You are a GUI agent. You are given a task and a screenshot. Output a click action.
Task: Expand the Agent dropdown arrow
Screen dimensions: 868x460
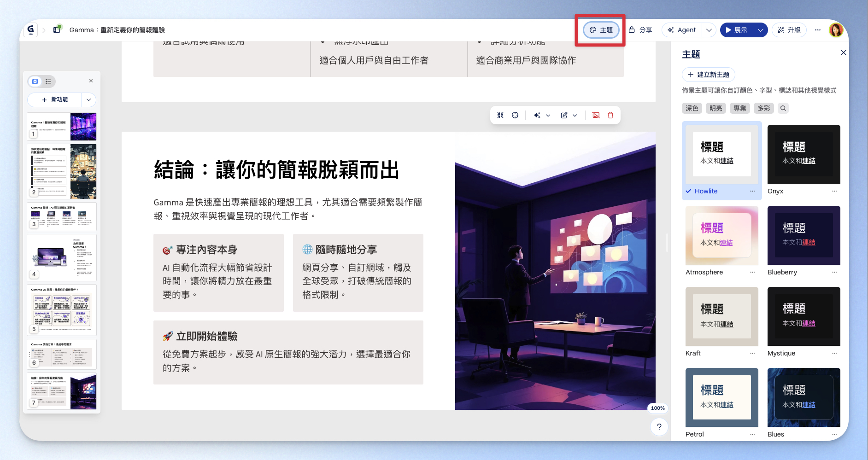709,30
